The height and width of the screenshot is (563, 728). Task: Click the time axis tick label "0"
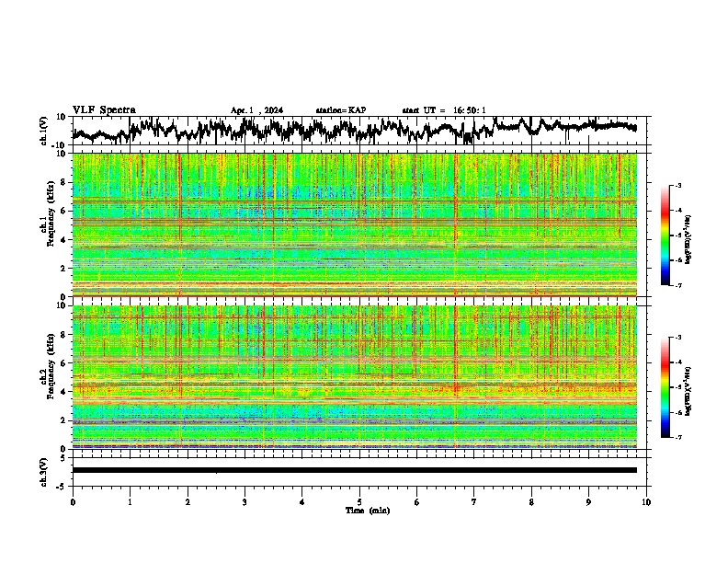[x=73, y=502]
